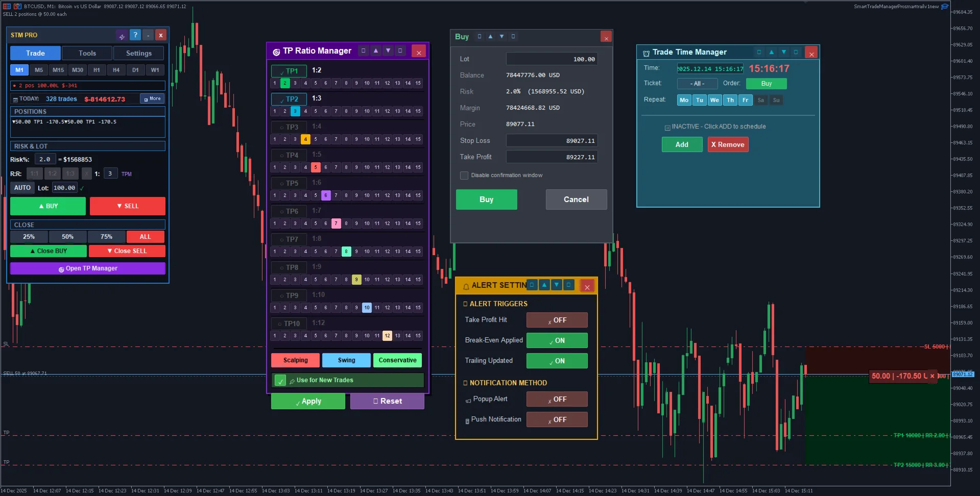The image size is (980, 496).
Task: Uncheck Use for New Trades
Action: pos(281,380)
